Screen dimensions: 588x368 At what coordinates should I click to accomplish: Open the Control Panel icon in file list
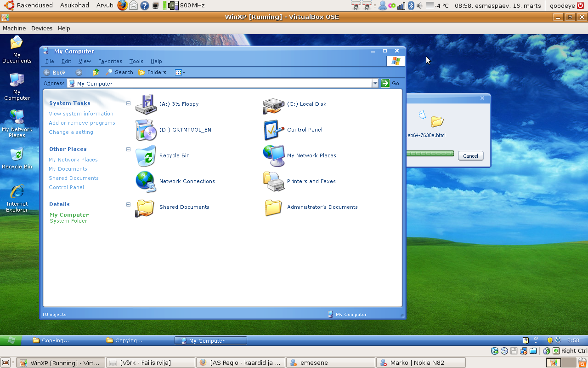coord(273,130)
